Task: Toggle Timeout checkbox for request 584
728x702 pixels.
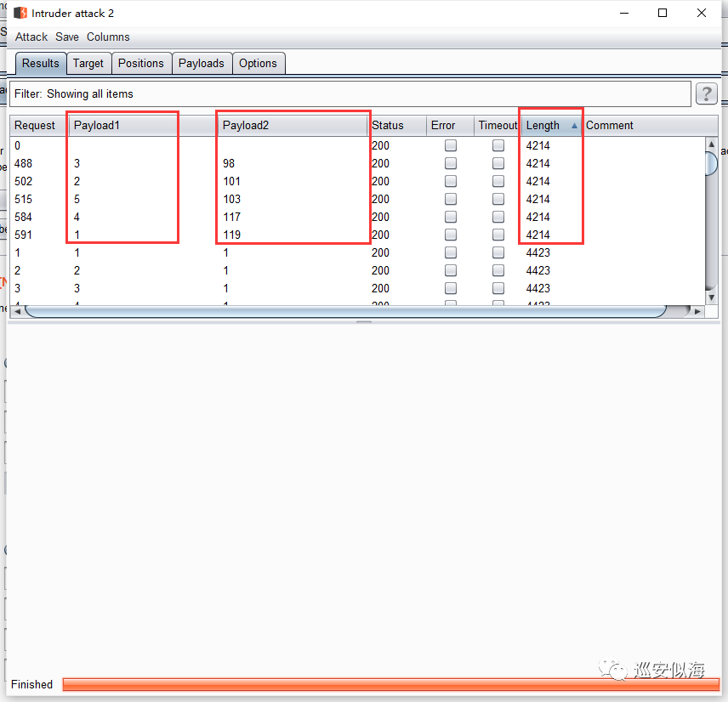Action: 498,217
